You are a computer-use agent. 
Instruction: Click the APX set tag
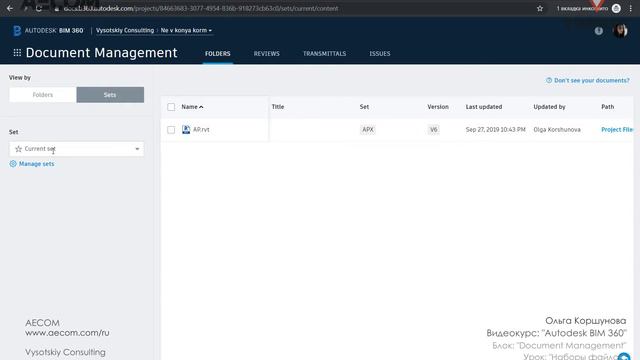click(x=368, y=129)
